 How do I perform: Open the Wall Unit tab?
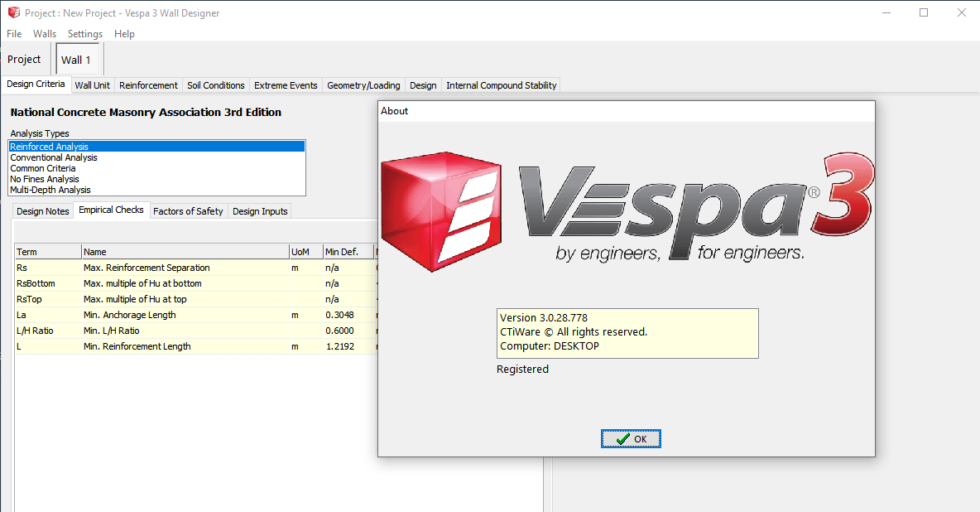93,85
